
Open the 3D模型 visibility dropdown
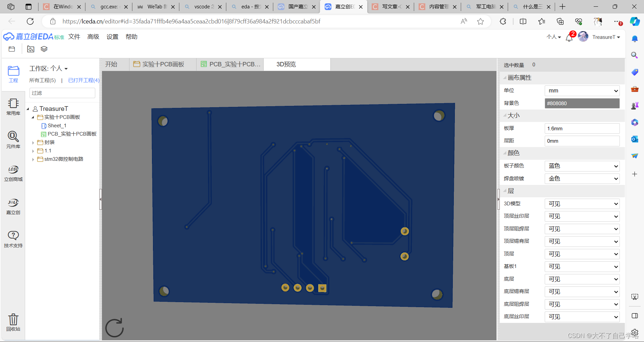pos(582,204)
